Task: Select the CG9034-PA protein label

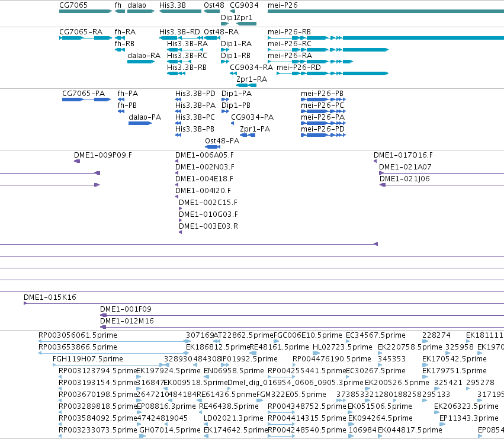Action: 252,117
